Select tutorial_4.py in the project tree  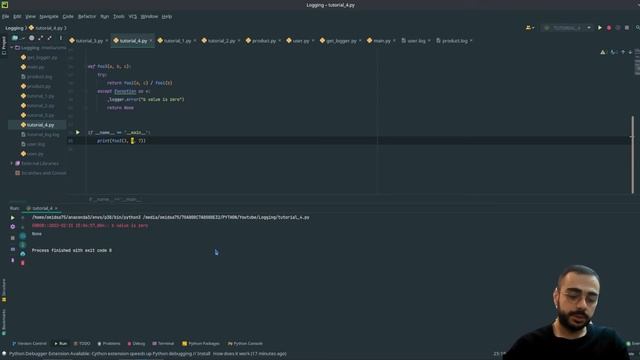[38, 125]
